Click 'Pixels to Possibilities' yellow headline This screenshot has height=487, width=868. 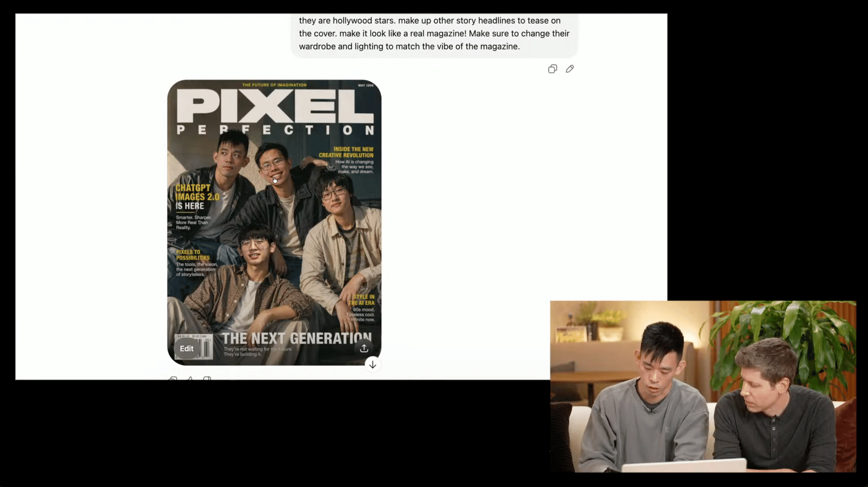coord(193,255)
